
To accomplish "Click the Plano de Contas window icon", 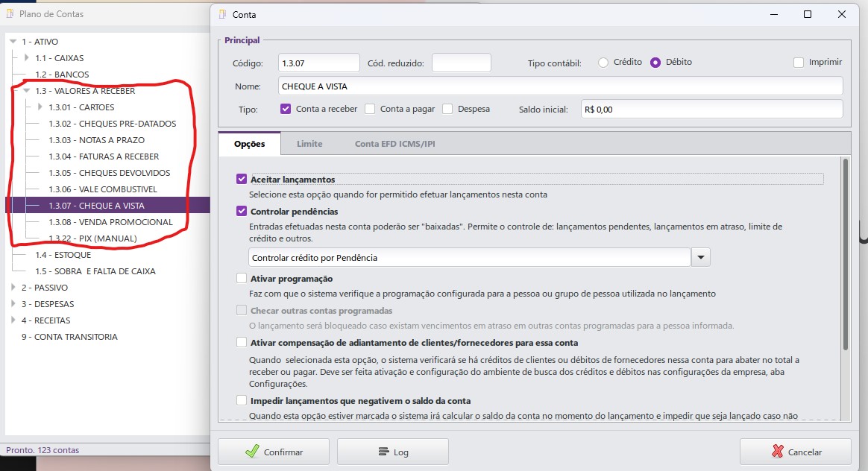I will (x=11, y=14).
